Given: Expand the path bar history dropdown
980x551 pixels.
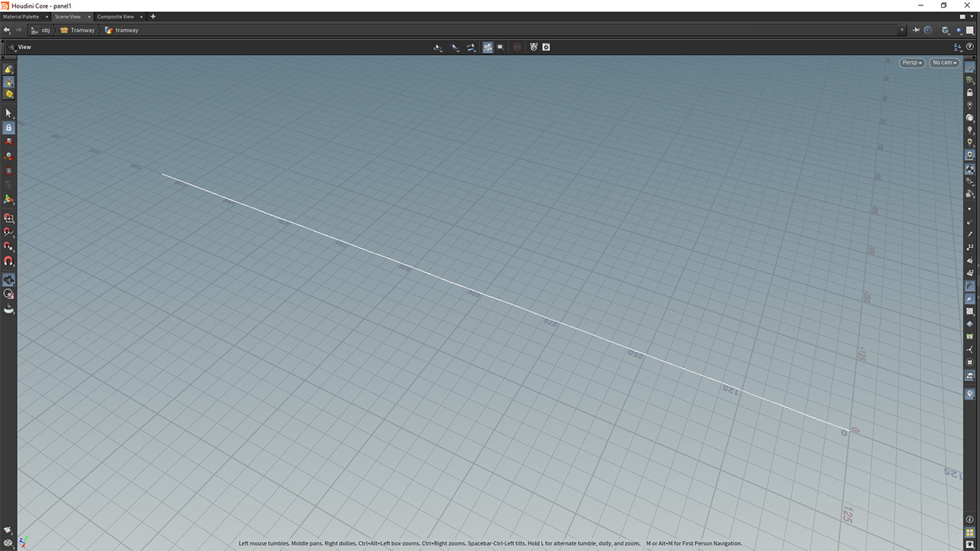Looking at the screenshot, I should click(903, 30).
